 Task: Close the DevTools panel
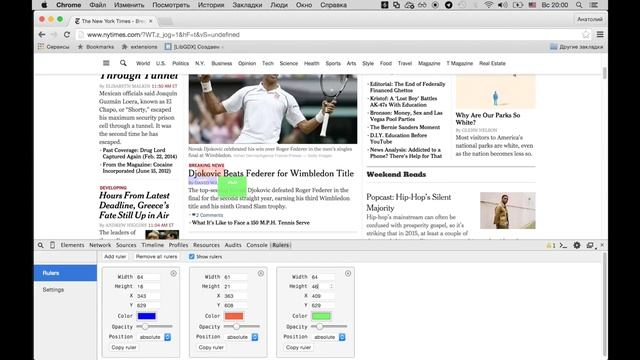pyautogui.click(x=602, y=245)
